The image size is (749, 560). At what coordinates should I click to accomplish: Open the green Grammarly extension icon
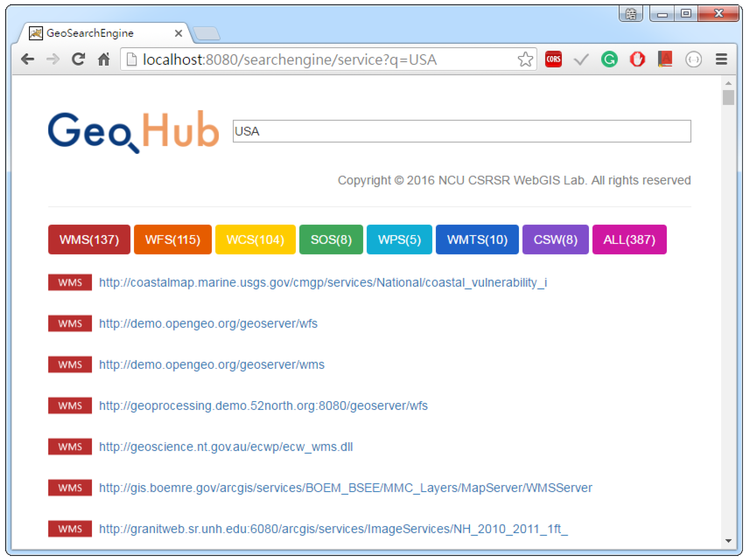[x=609, y=60]
